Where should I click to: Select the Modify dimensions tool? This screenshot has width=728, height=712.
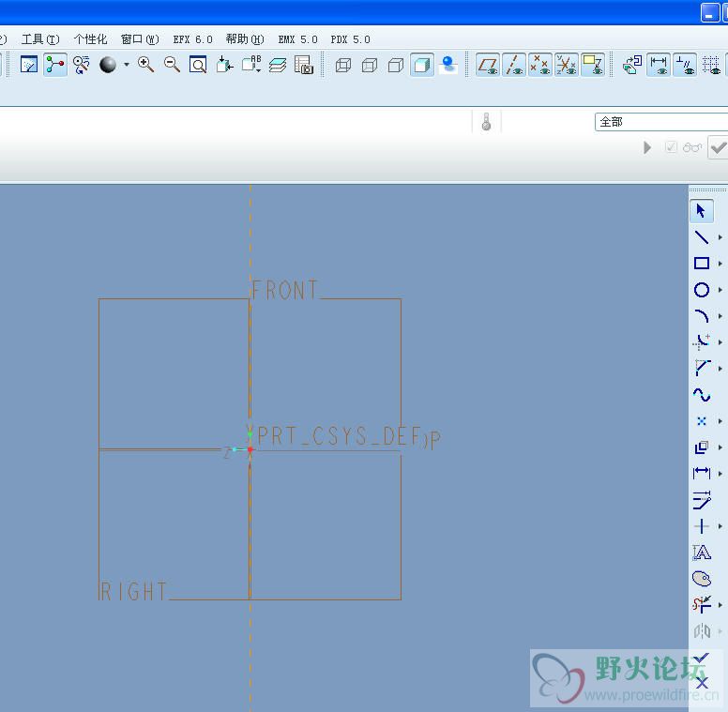[701, 500]
